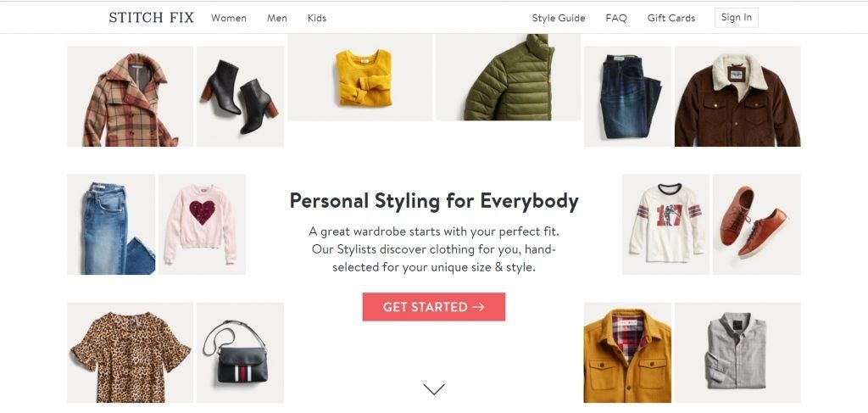
Task: Click the yellow sweater thumbnail
Action: pos(359,77)
